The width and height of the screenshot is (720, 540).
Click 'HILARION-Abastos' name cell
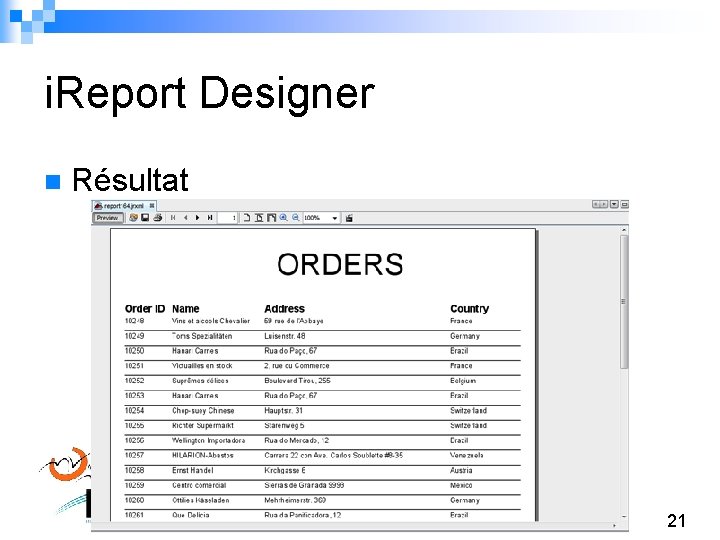202,456
